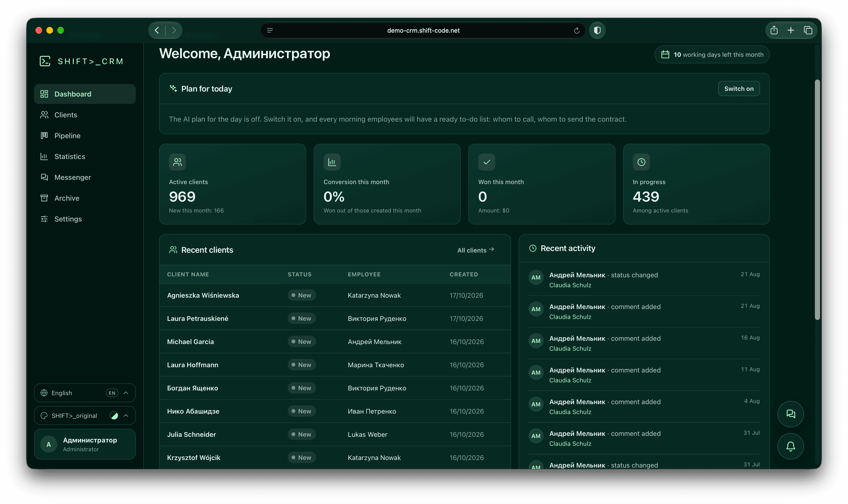848x504 pixels.
Task: Go forward with the browser forward arrow
Action: pyautogui.click(x=174, y=30)
